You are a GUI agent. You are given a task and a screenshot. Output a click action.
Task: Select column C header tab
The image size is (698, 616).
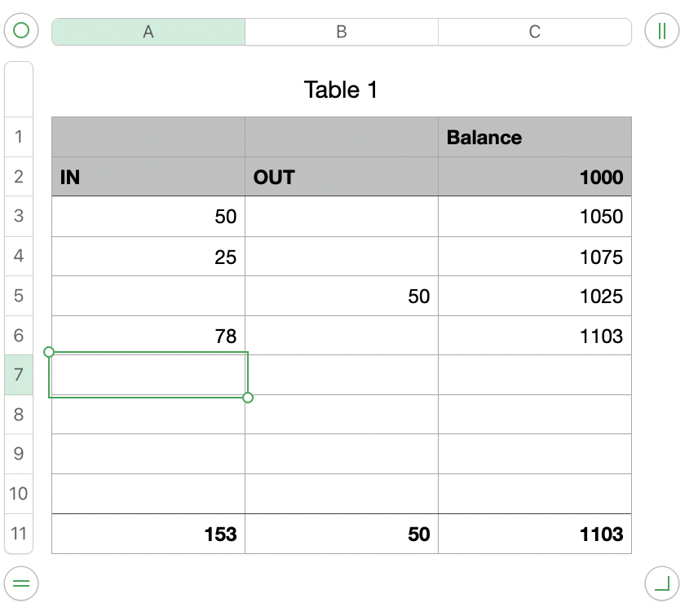coord(535,32)
